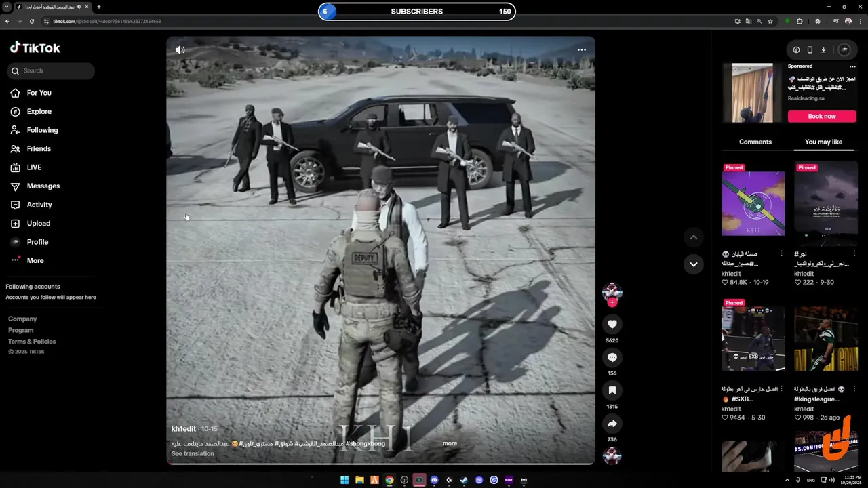
Task: Open the Chrome three-dot menu
Action: tap(860, 21)
